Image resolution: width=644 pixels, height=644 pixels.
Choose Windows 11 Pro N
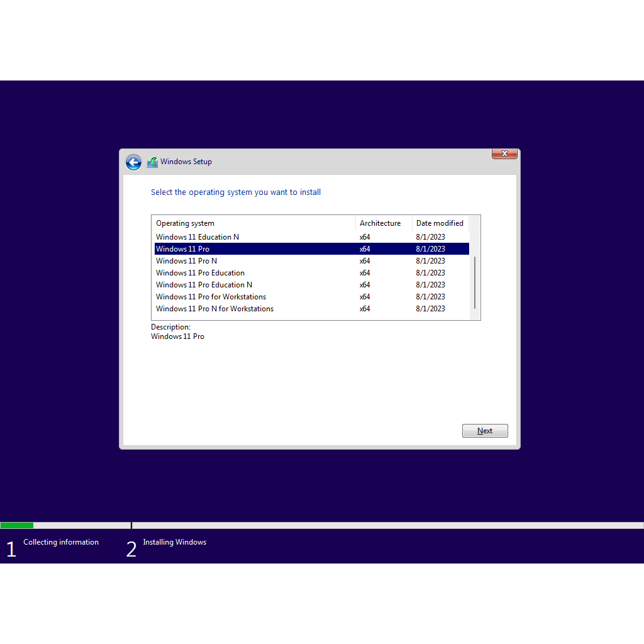[x=187, y=261]
